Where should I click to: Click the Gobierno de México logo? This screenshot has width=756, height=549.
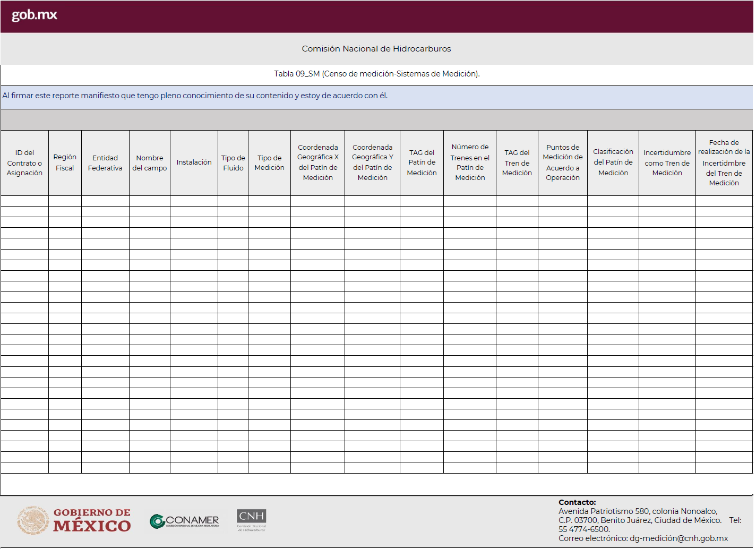[74, 520]
